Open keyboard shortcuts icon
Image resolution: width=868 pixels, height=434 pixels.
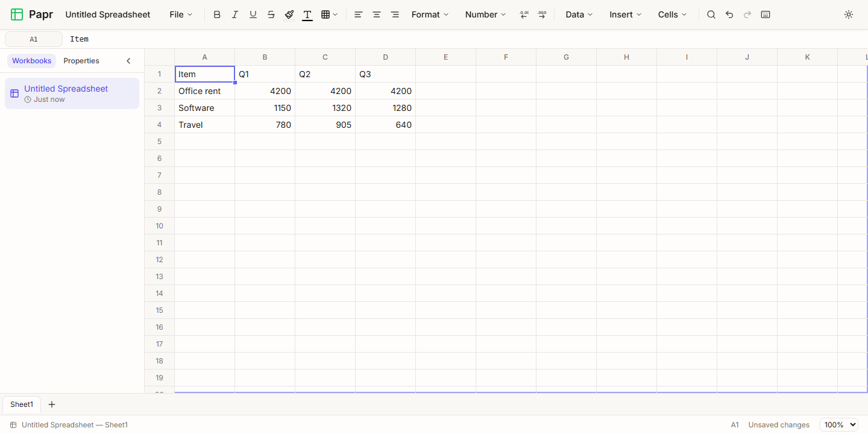click(x=766, y=14)
